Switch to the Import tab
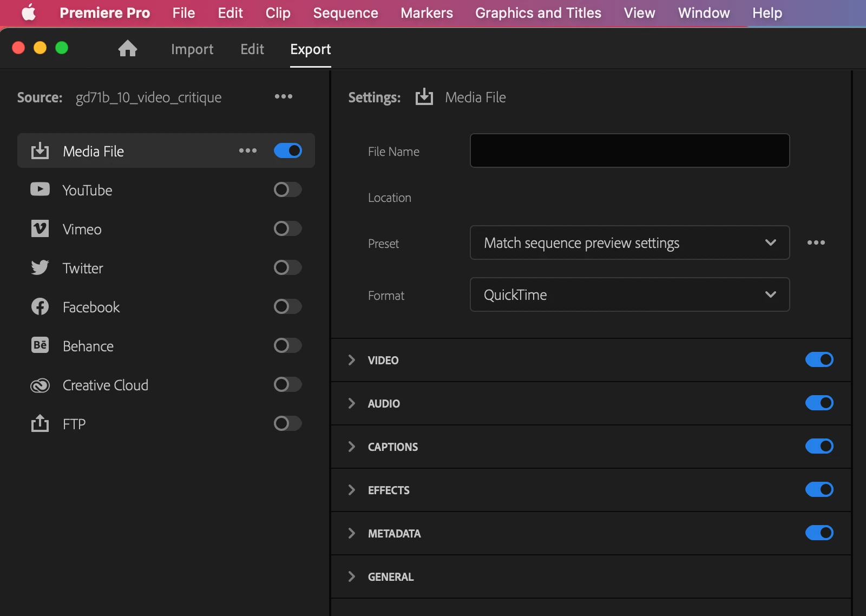Image resolution: width=866 pixels, height=616 pixels. coord(192,49)
